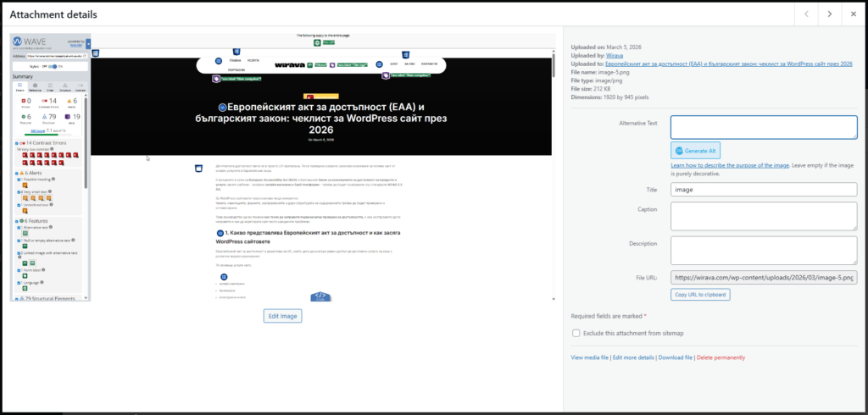Click Delete permanently
The width and height of the screenshot is (868, 415).
point(721,358)
